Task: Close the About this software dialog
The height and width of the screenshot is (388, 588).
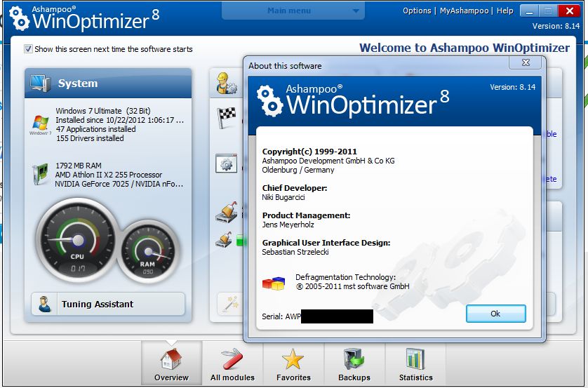Action: pos(526,62)
